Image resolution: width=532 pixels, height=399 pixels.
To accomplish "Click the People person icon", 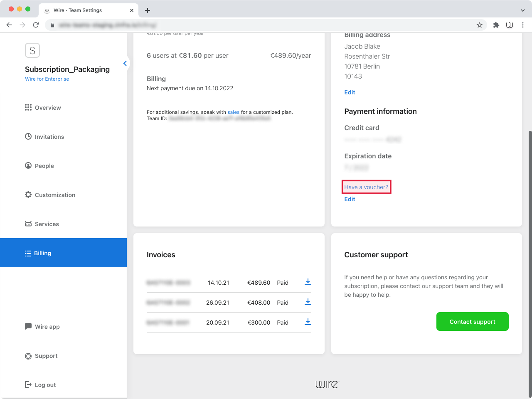I will (28, 165).
